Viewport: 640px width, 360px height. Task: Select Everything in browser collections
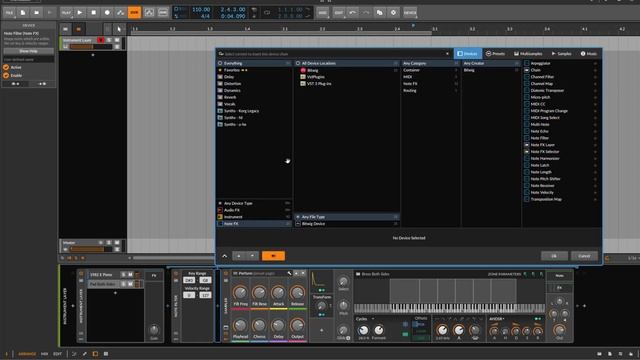click(x=254, y=63)
